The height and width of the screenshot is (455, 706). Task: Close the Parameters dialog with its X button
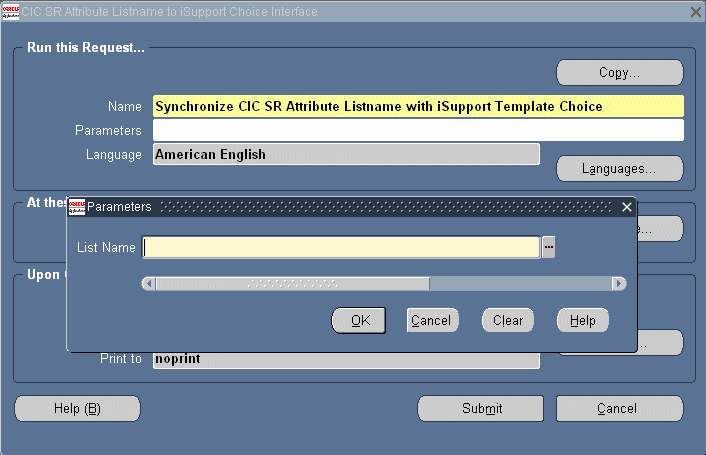click(626, 207)
